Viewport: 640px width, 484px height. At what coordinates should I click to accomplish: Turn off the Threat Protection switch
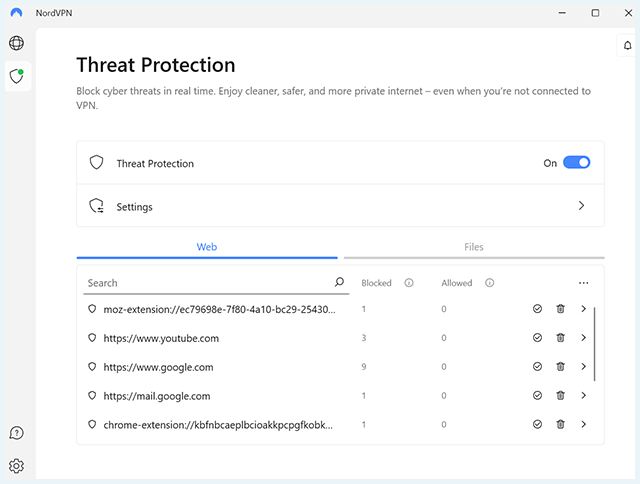pos(576,162)
